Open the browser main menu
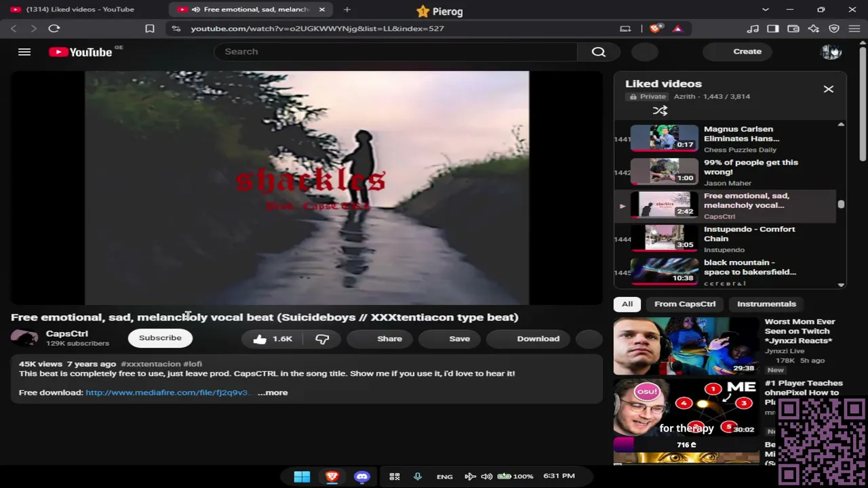The width and height of the screenshot is (868, 488). click(x=854, y=28)
